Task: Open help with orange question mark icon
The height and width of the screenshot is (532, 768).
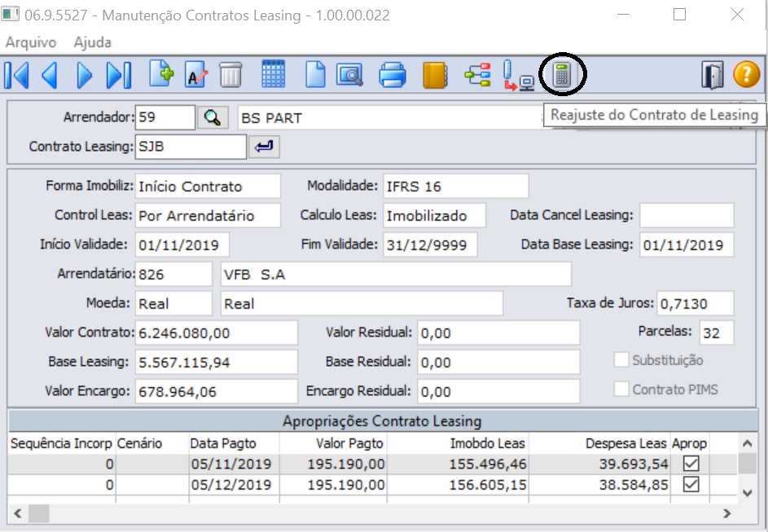Action: pyautogui.click(x=747, y=74)
